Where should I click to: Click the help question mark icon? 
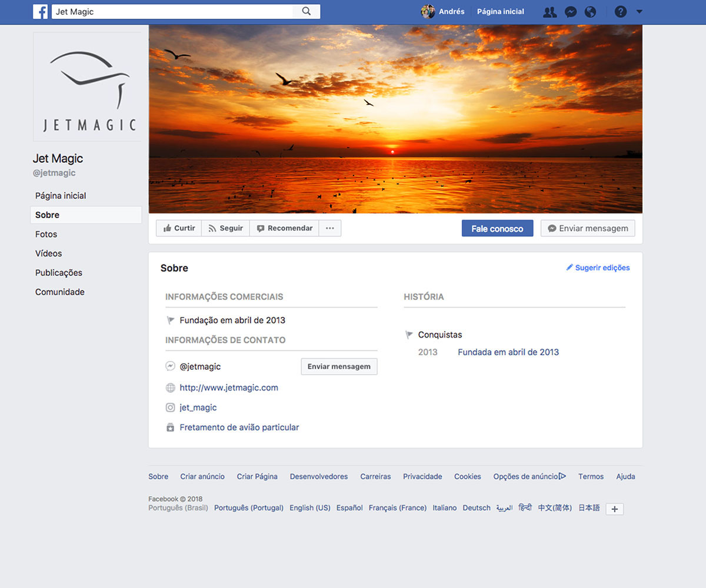pos(621,11)
